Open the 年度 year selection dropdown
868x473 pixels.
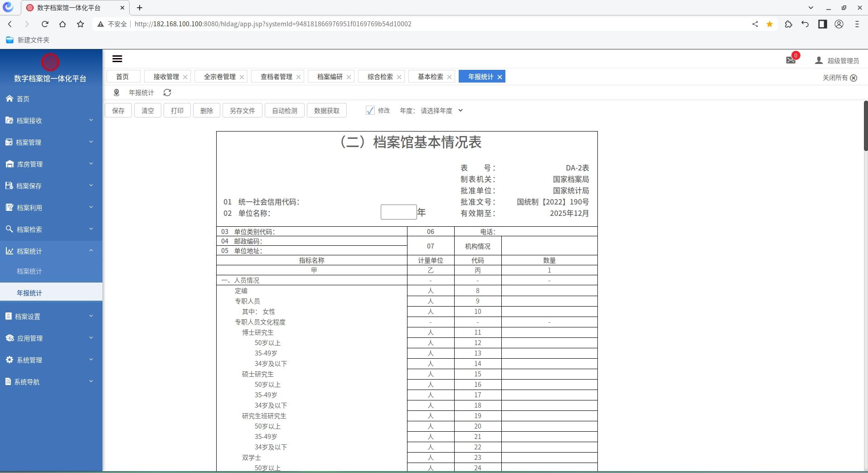(441, 111)
